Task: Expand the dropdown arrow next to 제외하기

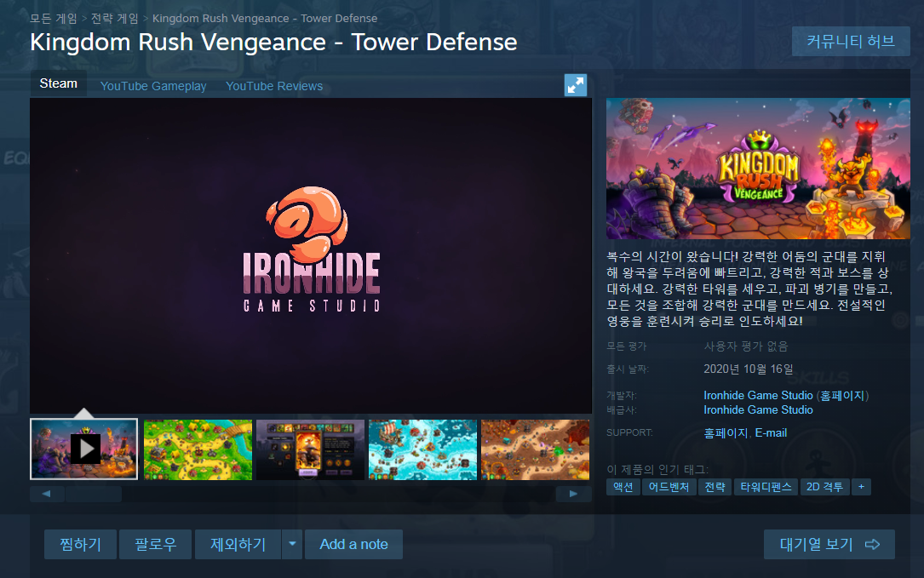Action: click(x=292, y=545)
